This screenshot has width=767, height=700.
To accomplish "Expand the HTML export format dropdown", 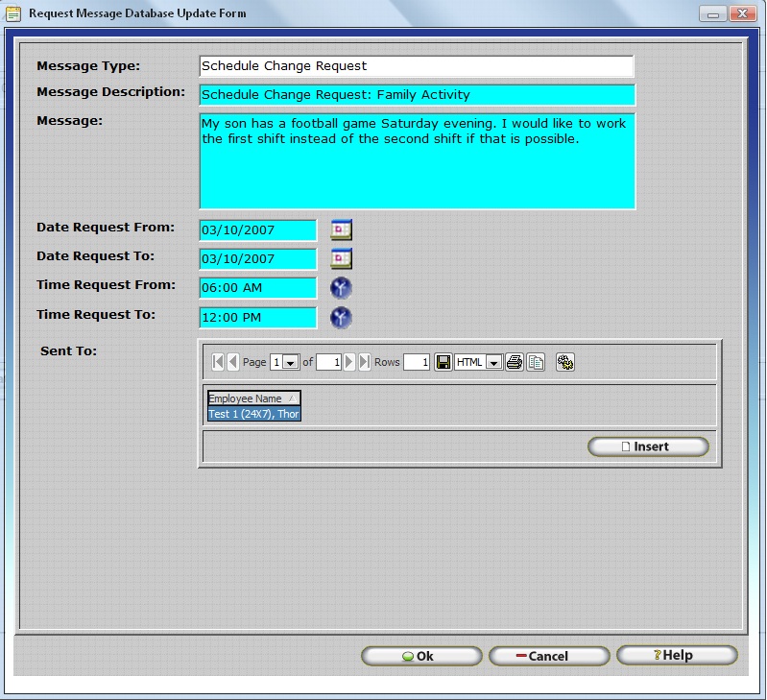I will (493, 363).
